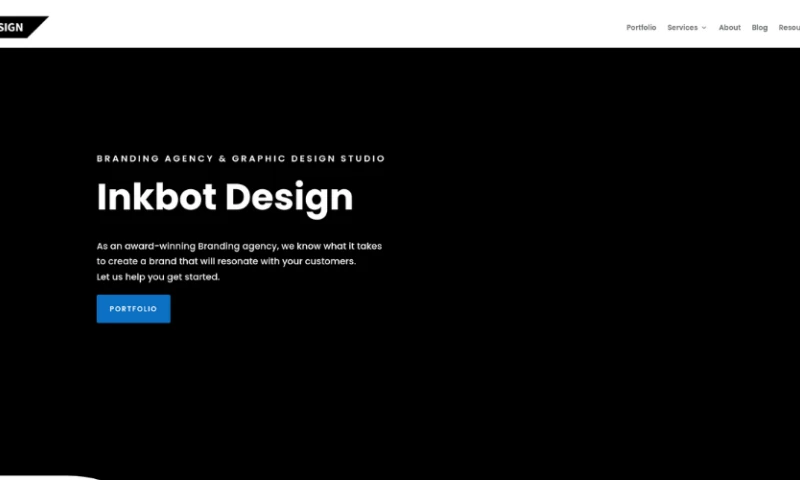
Task: Click 'Let us help you get started.' text
Action: 158,277
